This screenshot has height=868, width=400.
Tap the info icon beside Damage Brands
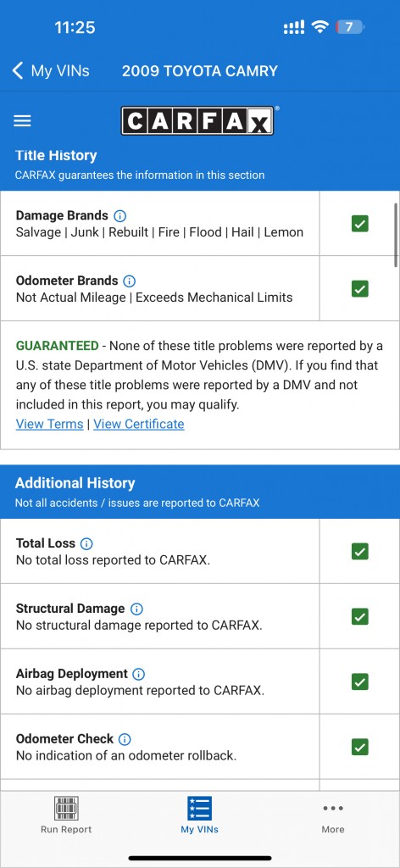119,216
